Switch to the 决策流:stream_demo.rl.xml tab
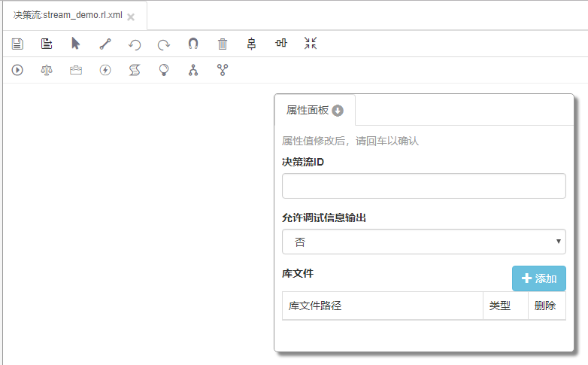This screenshot has width=588, height=365. coord(68,15)
